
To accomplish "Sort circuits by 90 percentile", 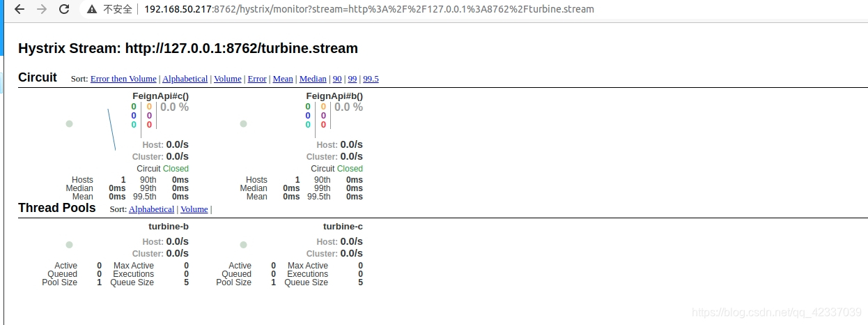I will [x=337, y=79].
